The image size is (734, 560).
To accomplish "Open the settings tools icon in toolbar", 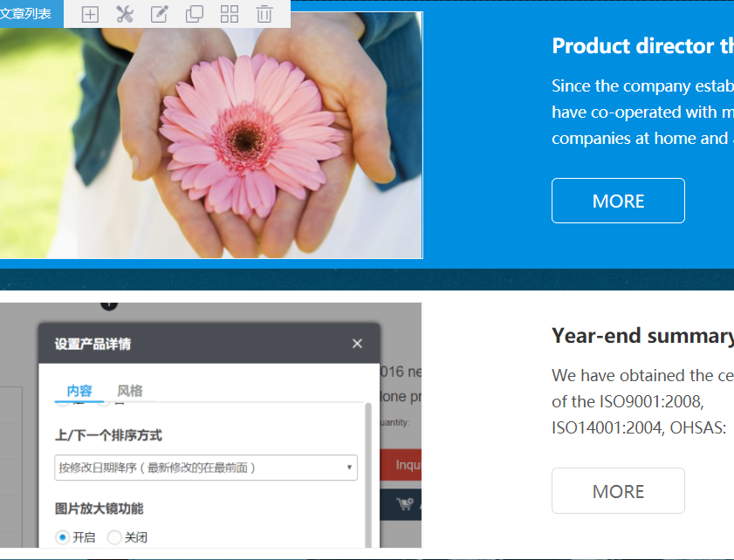I will pyautogui.click(x=125, y=15).
